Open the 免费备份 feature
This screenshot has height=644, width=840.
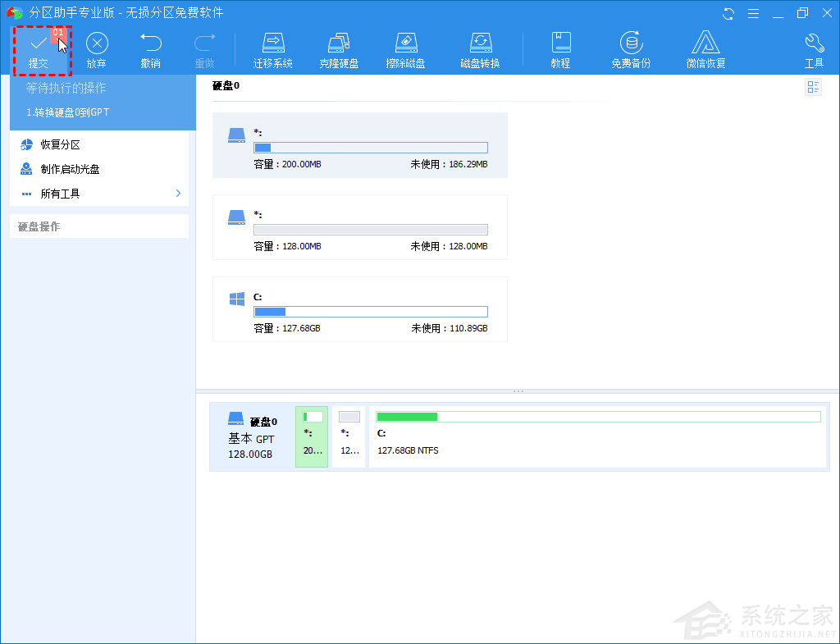coord(630,48)
